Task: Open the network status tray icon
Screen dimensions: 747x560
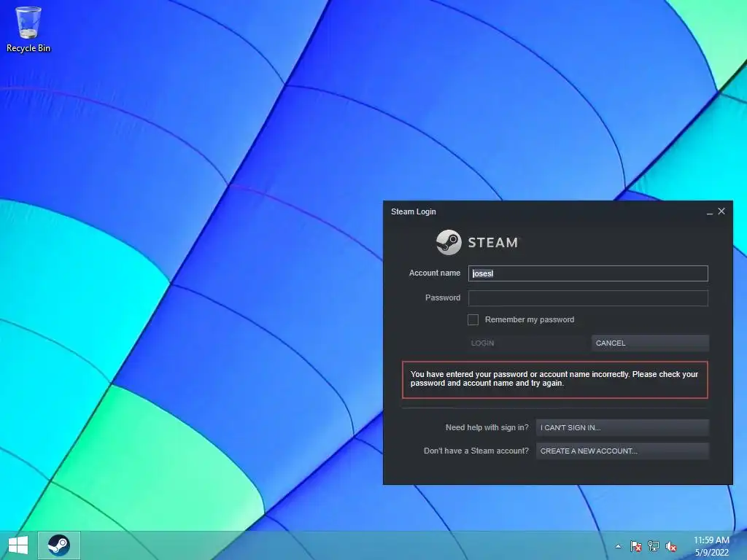Action: [653, 546]
